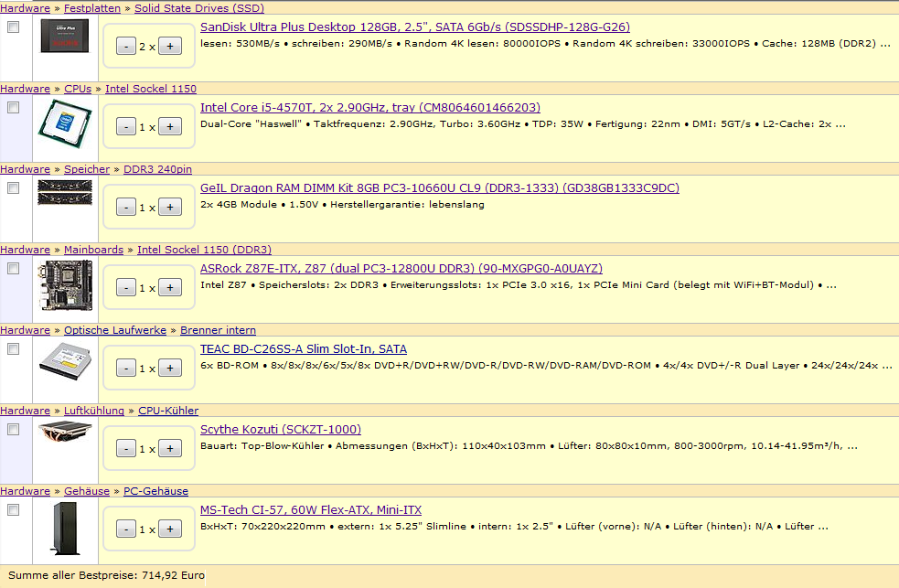Go to Luftkühlung category breadcrumb

(x=94, y=411)
